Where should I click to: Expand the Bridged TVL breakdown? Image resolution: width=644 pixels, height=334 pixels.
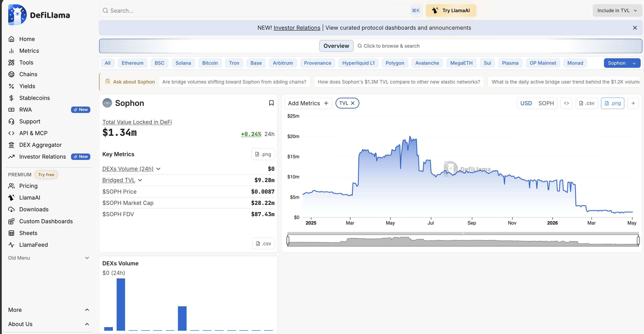pos(140,180)
